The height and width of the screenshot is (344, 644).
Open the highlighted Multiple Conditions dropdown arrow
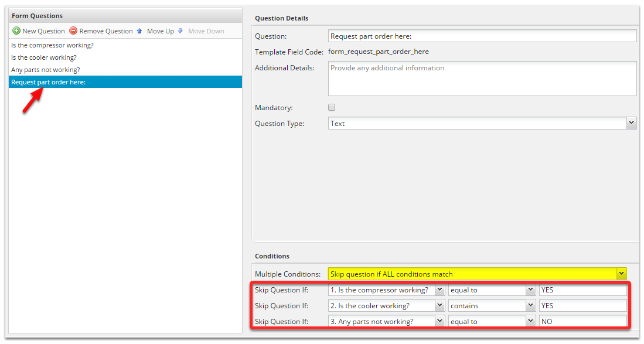pos(620,274)
